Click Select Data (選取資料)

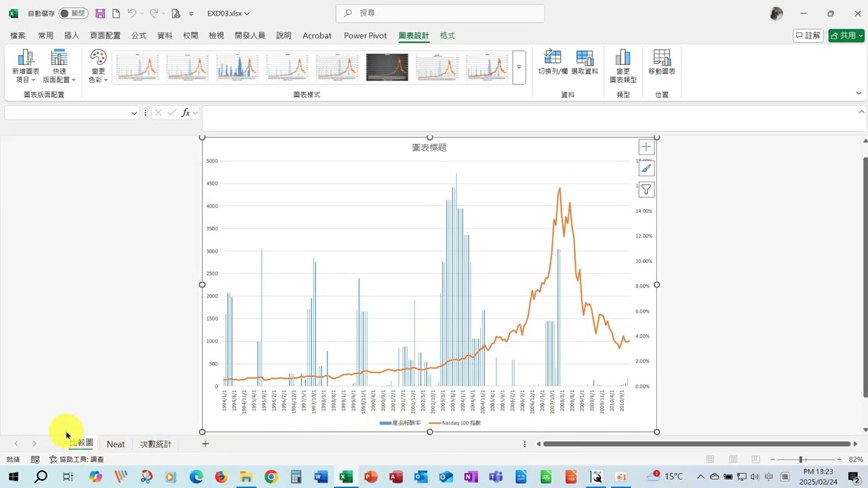point(585,62)
